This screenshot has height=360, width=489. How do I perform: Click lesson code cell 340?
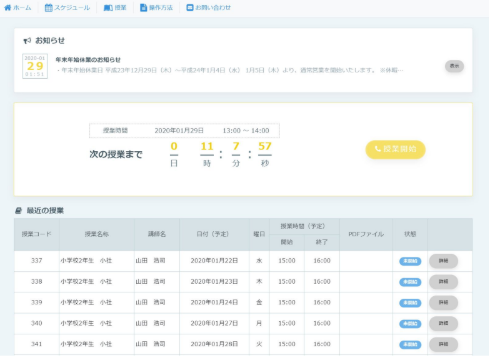37,323
